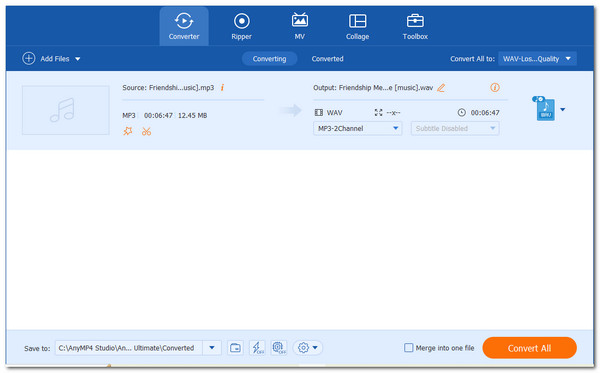Viewport: 600px width, 373px height.
Task: Open the Convert All to format dropdown
Action: point(537,59)
